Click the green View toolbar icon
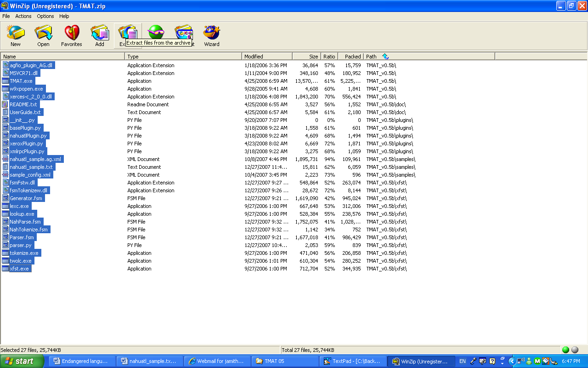This screenshot has height=368, width=588. tap(156, 32)
